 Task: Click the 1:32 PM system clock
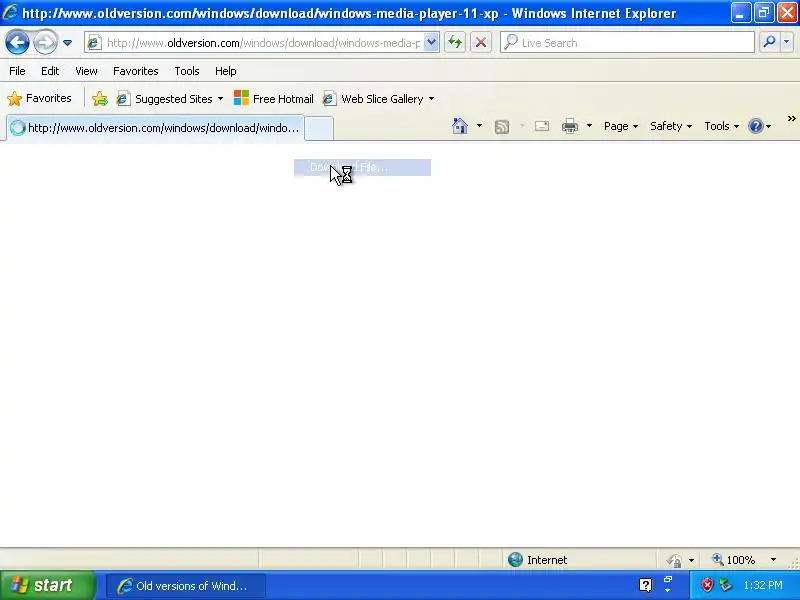pyautogui.click(x=763, y=585)
